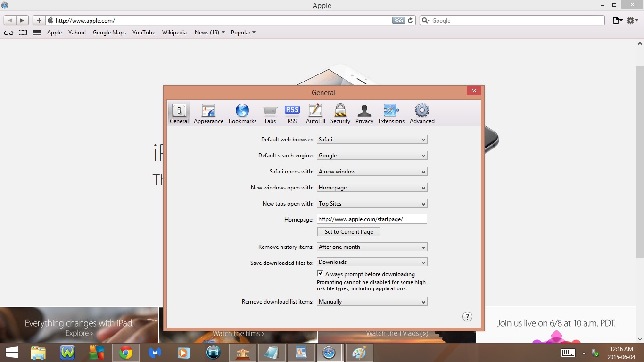Expand New windows open with dropdown
644x362 pixels.
pyautogui.click(x=372, y=188)
